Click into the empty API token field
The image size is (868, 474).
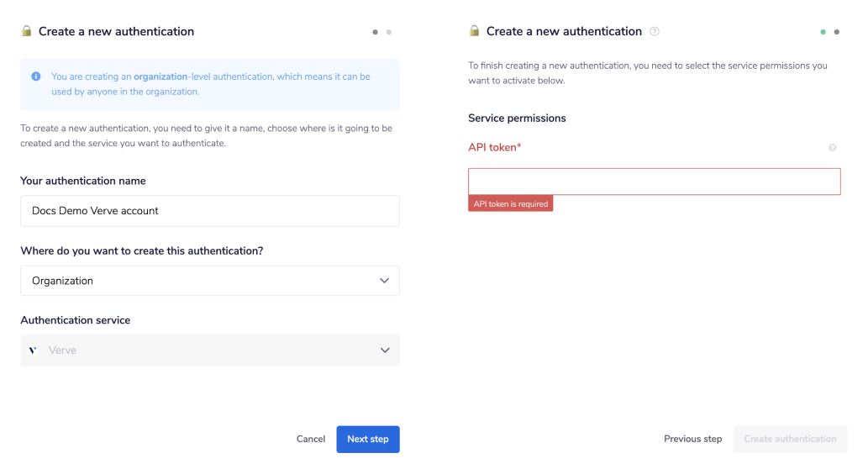coord(654,182)
